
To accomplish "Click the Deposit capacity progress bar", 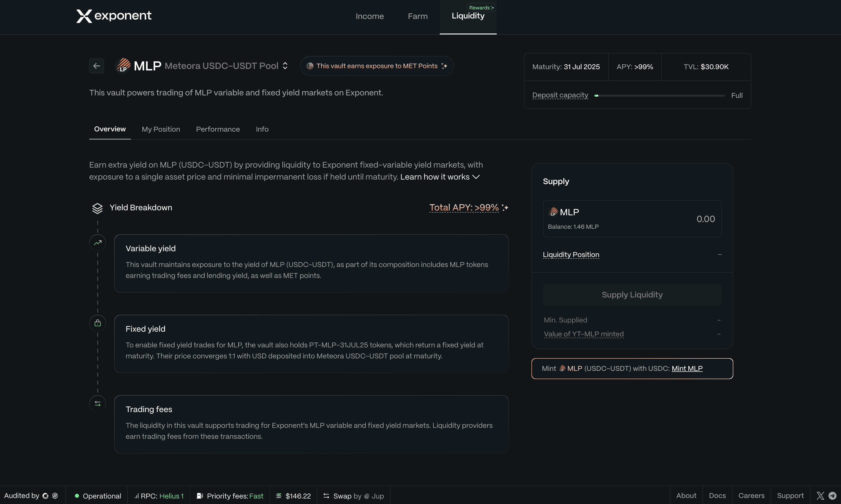I will click(x=659, y=96).
